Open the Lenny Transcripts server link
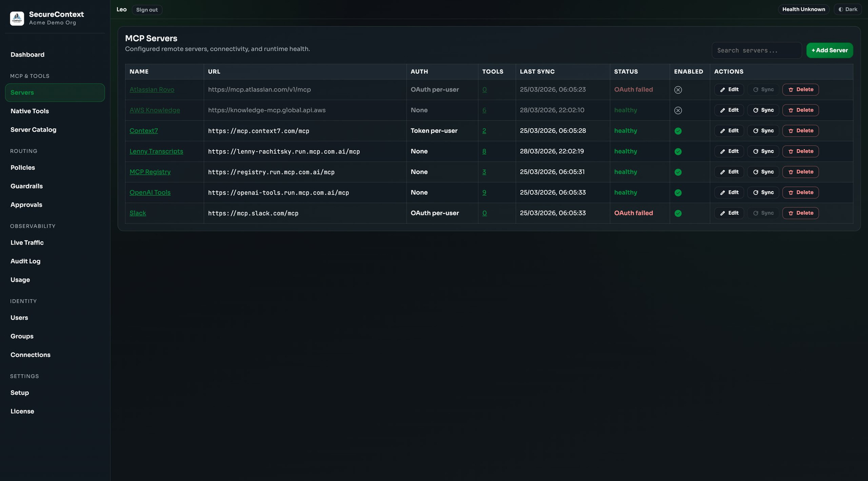 156,151
